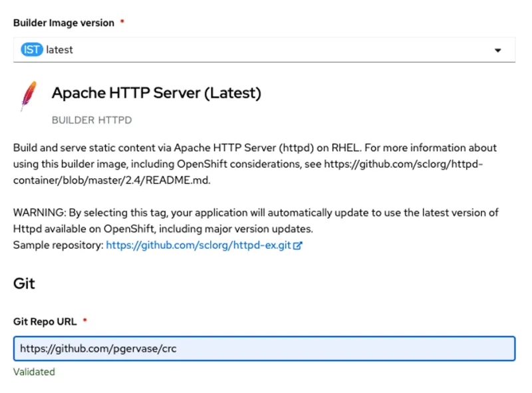Click the green "Validated" message

pyautogui.click(x=34, y=372)
